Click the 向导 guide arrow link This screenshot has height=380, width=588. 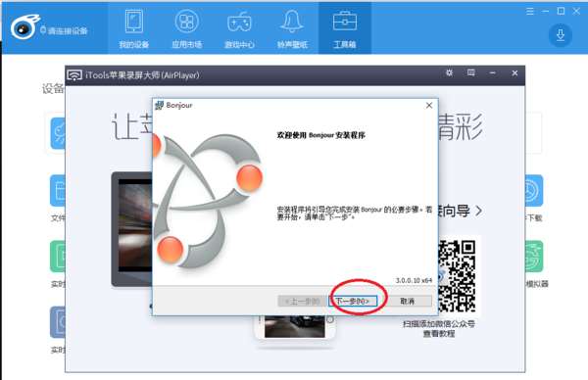(460, 211)
